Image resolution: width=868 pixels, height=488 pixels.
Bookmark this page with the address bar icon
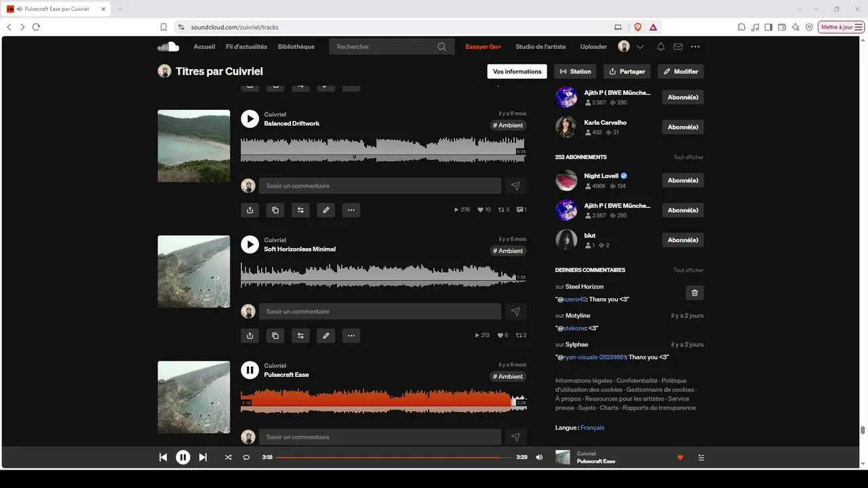(x=163, y=27)
